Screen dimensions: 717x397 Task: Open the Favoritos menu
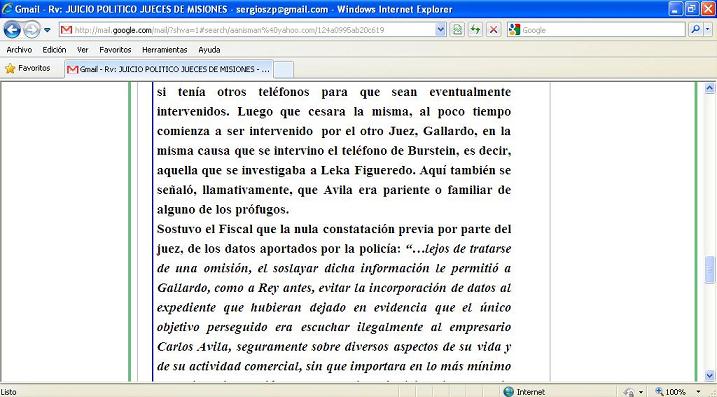tap(115, 50)
